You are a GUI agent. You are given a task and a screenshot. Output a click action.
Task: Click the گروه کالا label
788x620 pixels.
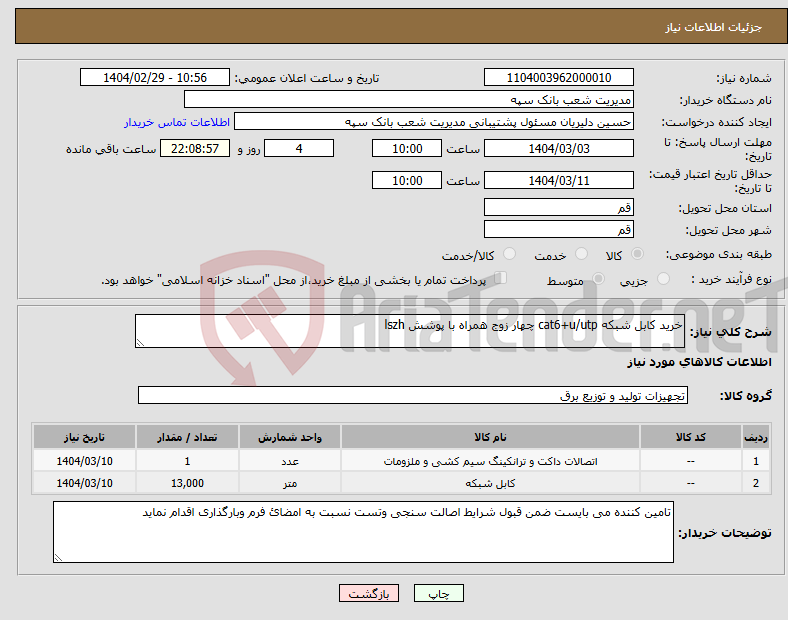click(745, 395)
